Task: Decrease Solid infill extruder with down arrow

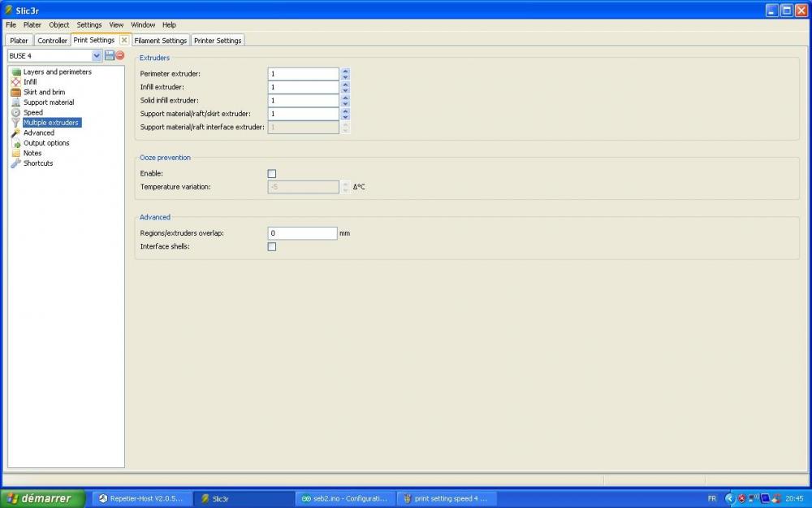Action: (x=345, y=104)
